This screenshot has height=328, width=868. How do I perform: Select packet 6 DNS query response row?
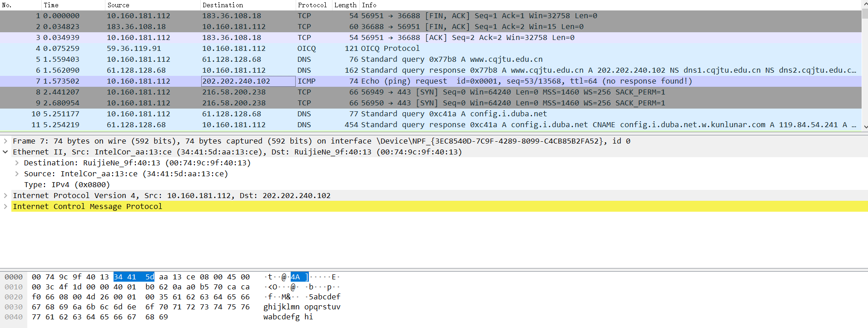pos(431,70)
